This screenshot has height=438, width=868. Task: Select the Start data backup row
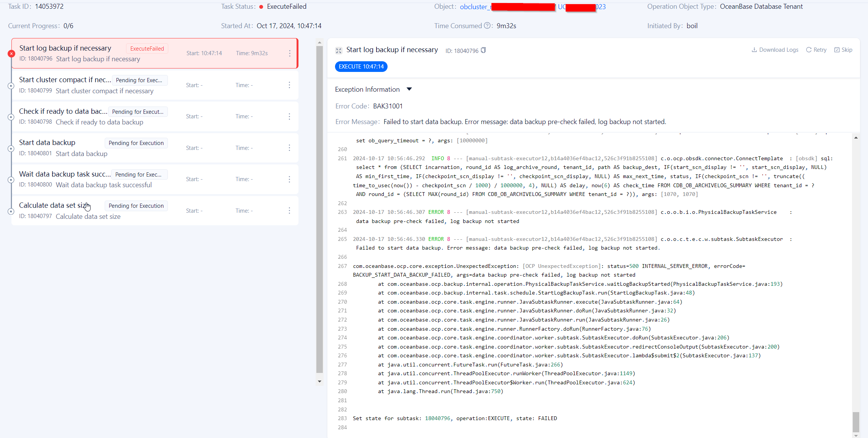coord(155,148)
